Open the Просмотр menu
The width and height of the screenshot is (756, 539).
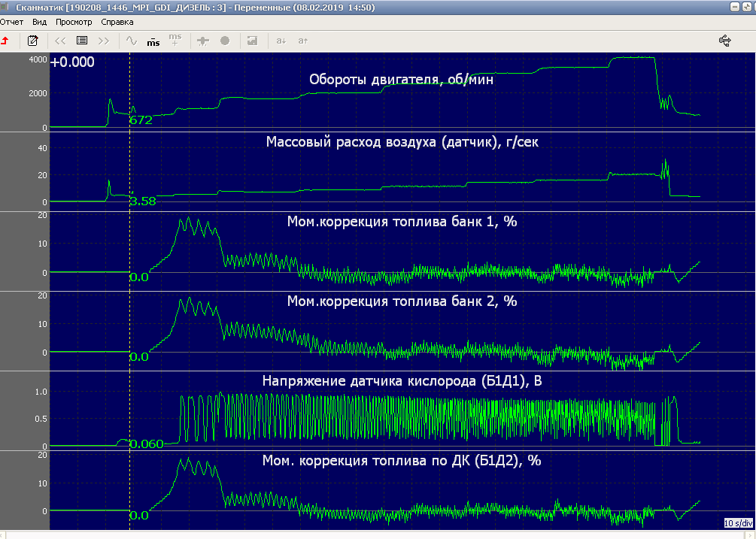pos(74,22)
